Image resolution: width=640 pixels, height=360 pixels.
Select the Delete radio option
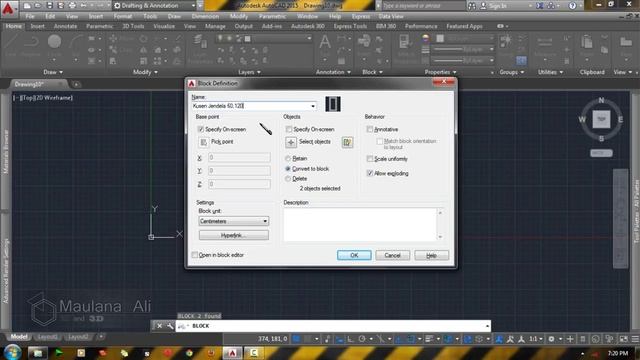click(x=288, y=179)
